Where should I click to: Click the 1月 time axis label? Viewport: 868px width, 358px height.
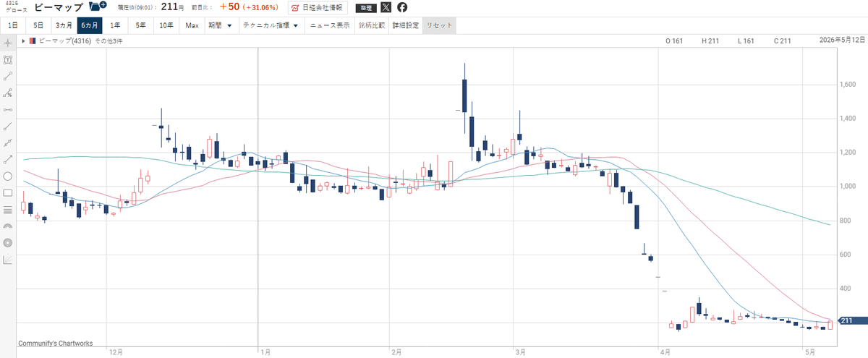265,351
